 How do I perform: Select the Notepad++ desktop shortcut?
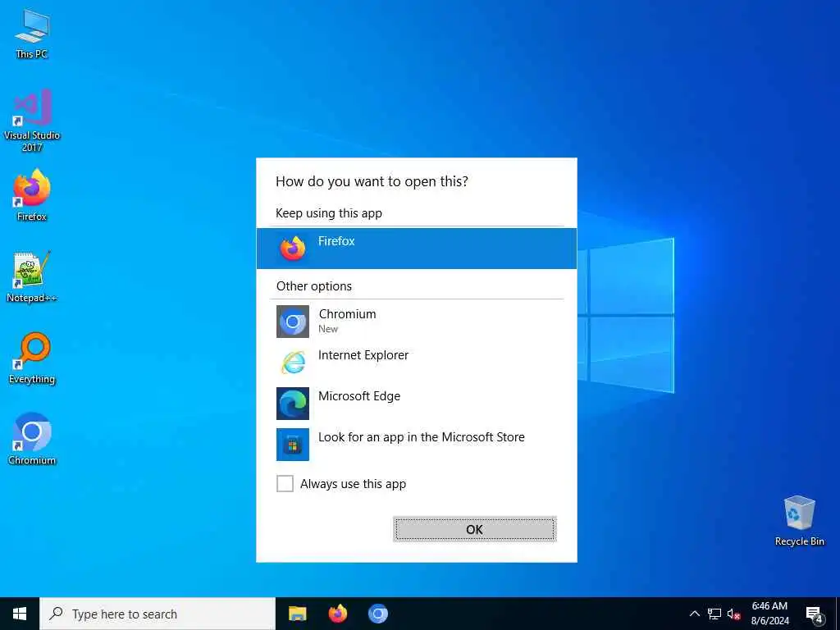coord(32,277)
